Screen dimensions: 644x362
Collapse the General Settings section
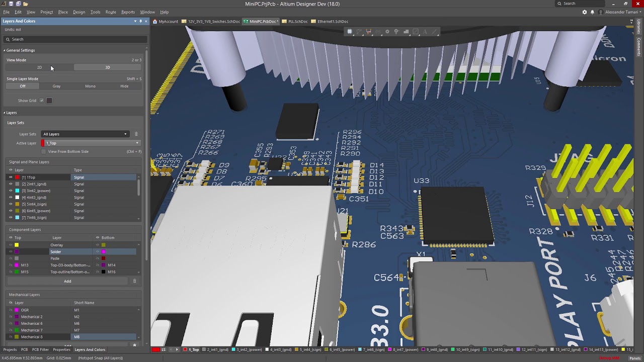5,50
